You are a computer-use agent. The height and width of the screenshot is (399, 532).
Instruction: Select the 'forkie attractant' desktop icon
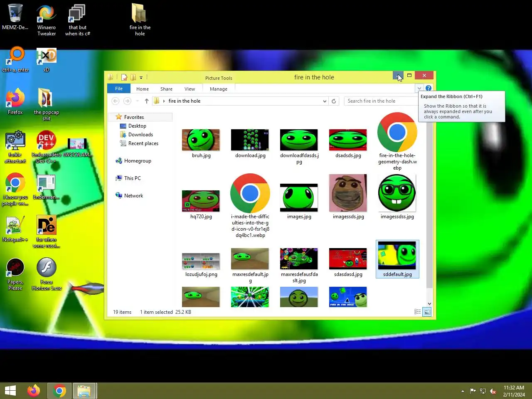(x=15, y=147)
